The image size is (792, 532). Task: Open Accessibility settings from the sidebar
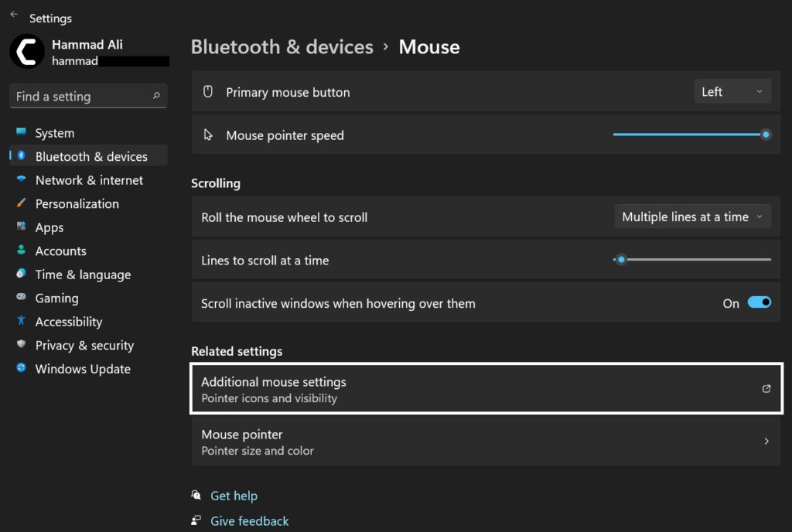click(x=69, y=322)
